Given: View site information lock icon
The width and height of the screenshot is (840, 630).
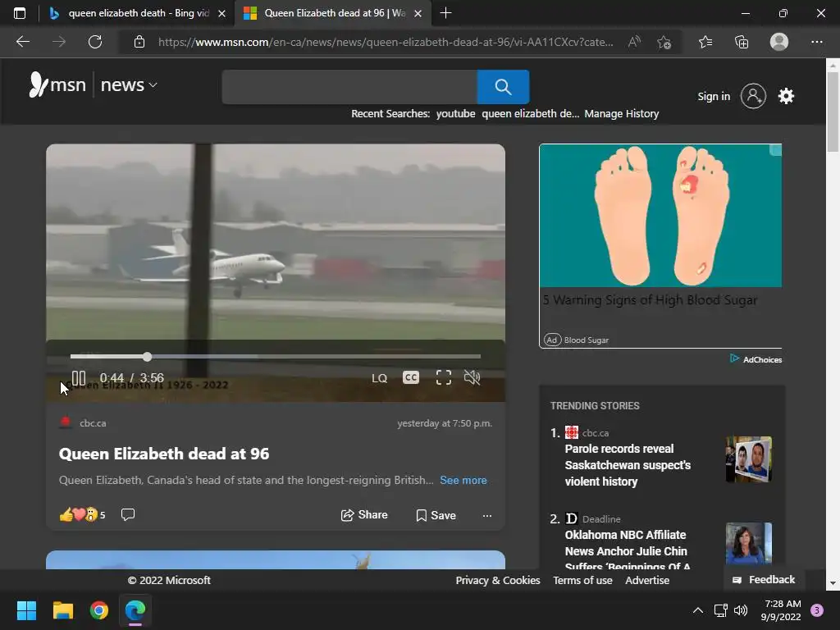Looking at the screenshot, I should [139, 42].
